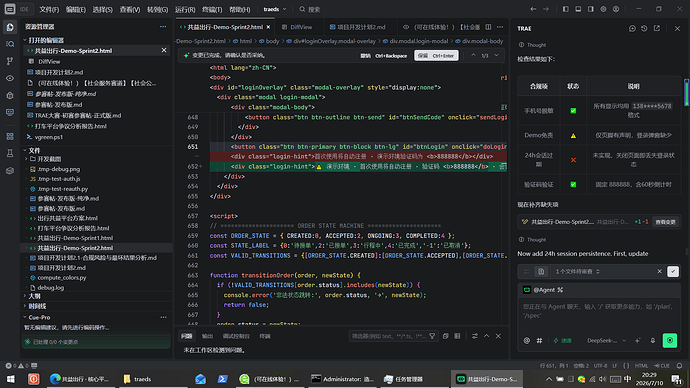The image size is (690, 388).
Task: Open the 终端(T) menu
Action: point(212,9)
